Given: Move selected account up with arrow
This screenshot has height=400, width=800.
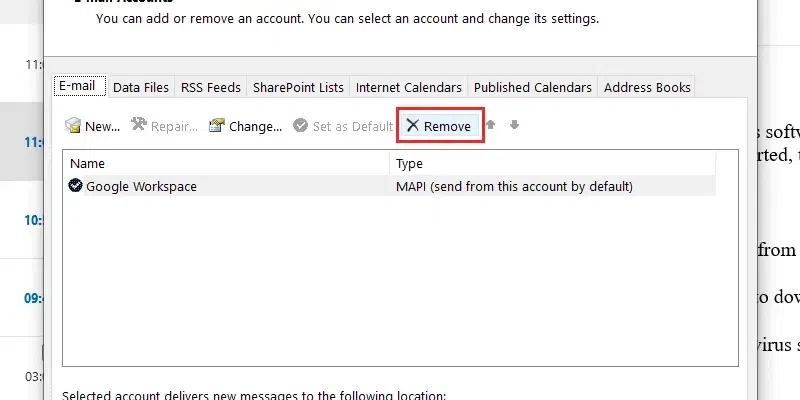Looking at the screenshot, I should point(490,124).
